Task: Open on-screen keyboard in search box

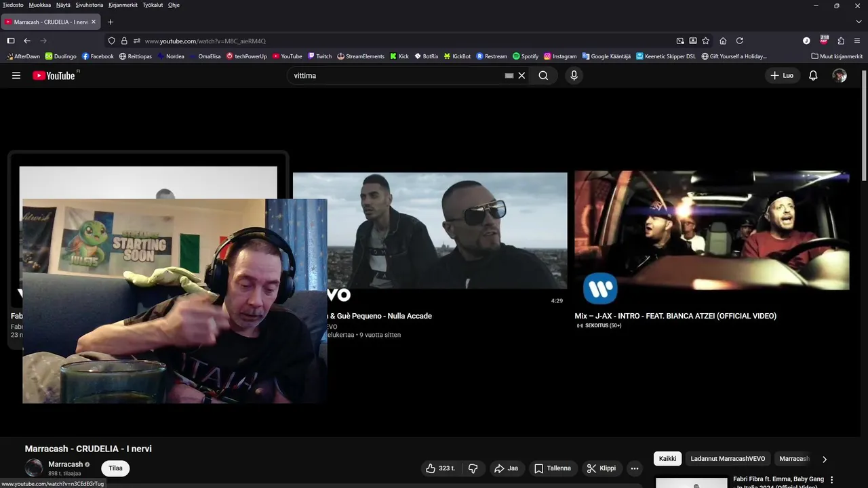Action: tap(509, 76)
